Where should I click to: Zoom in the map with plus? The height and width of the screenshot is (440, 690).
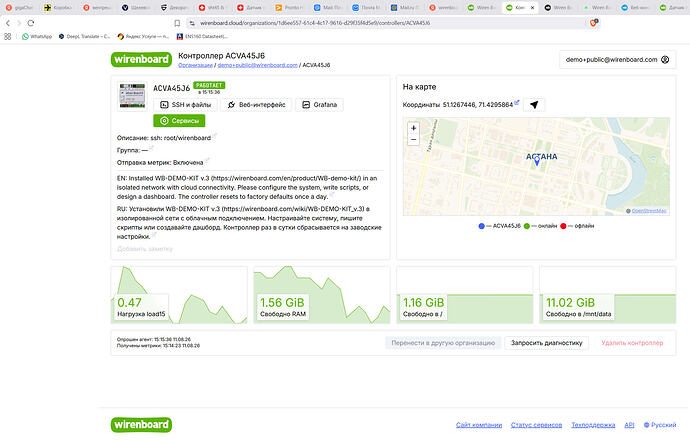click(413, 128)
